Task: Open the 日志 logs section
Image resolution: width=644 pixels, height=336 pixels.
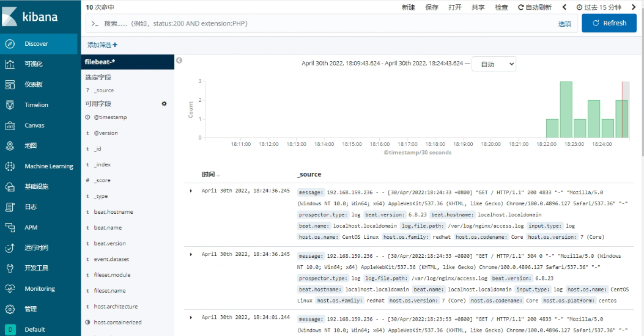Action: click(39, 206)
